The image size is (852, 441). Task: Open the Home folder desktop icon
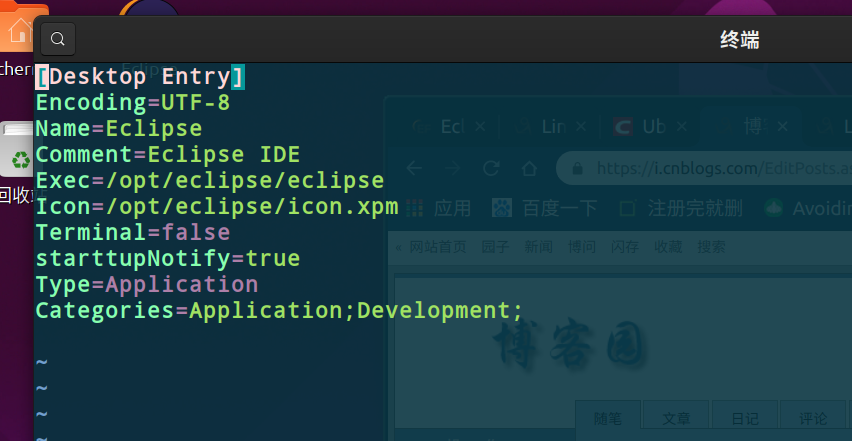pyautogui.click(x=22, y=28)
